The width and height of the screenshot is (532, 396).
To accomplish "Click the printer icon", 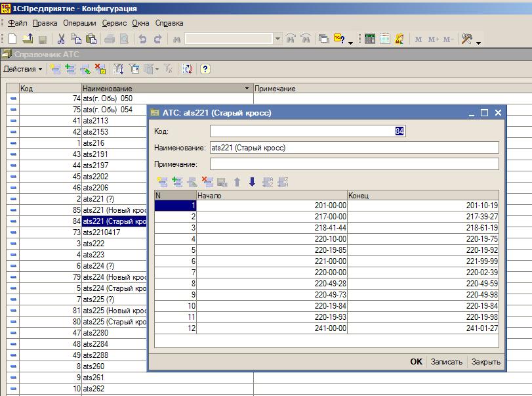I will (110, 39).
